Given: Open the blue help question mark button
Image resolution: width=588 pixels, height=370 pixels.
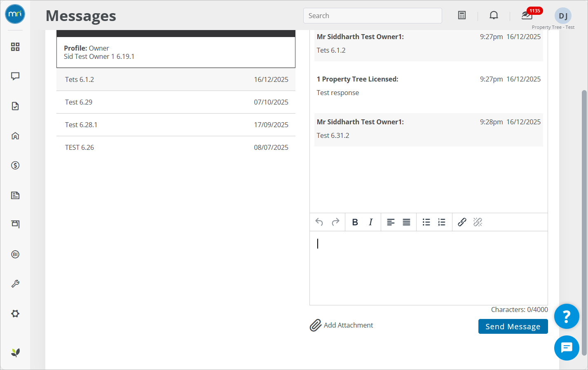Looking at the screenshot, I should 567,316.
